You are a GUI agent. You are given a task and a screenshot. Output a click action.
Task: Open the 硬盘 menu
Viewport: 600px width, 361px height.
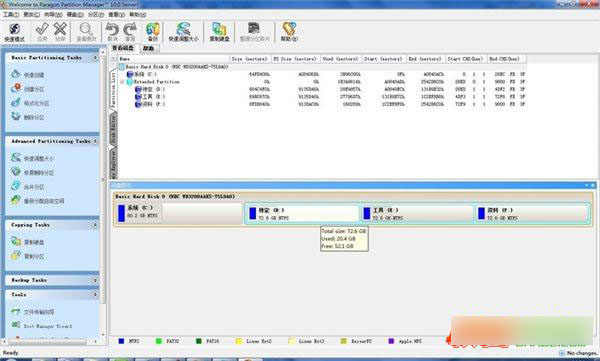(75, 15)
